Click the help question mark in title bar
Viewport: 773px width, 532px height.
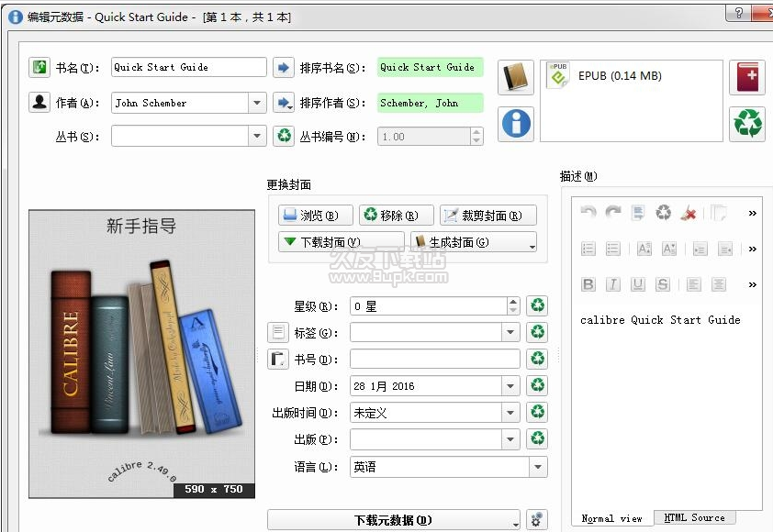click(x=738, y=13)
